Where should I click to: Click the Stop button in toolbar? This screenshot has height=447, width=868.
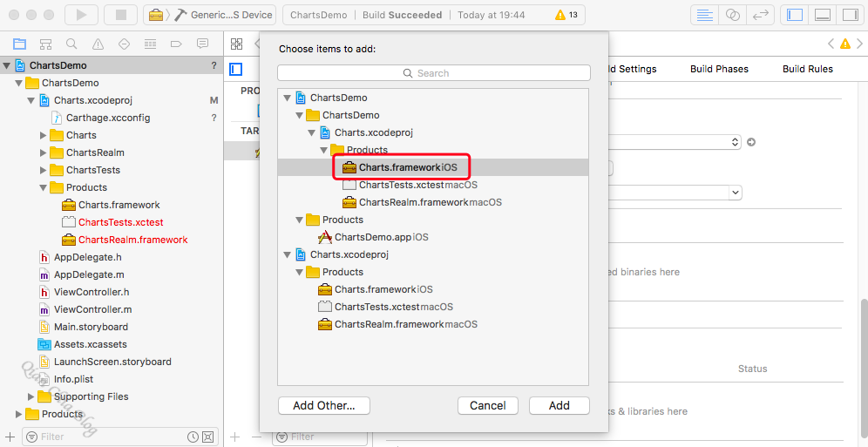point(120,15)
